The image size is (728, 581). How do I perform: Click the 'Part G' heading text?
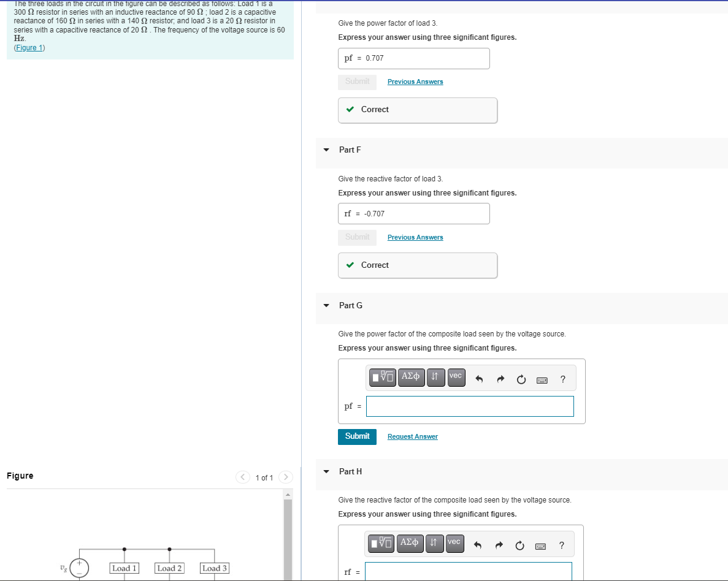(351, 305)
